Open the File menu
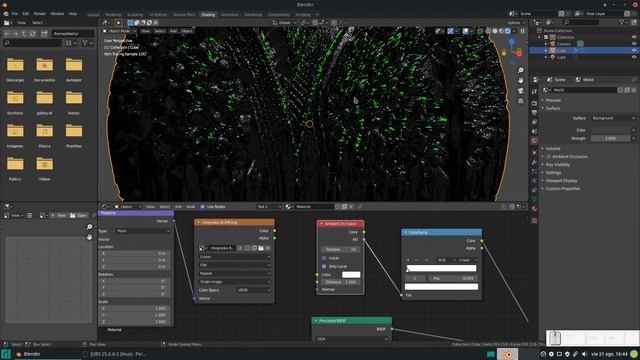This screenshot has width=640, height=360. point(15,14)
